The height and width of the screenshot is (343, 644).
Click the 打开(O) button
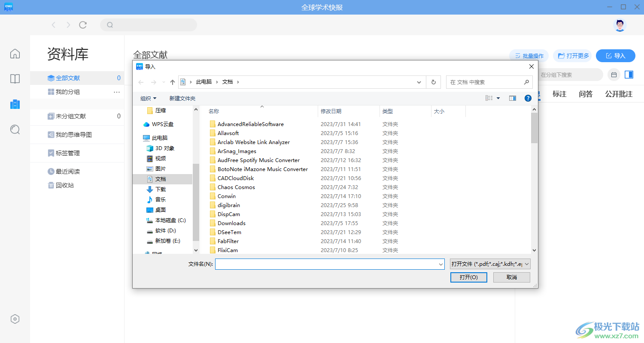pos(468,277)
